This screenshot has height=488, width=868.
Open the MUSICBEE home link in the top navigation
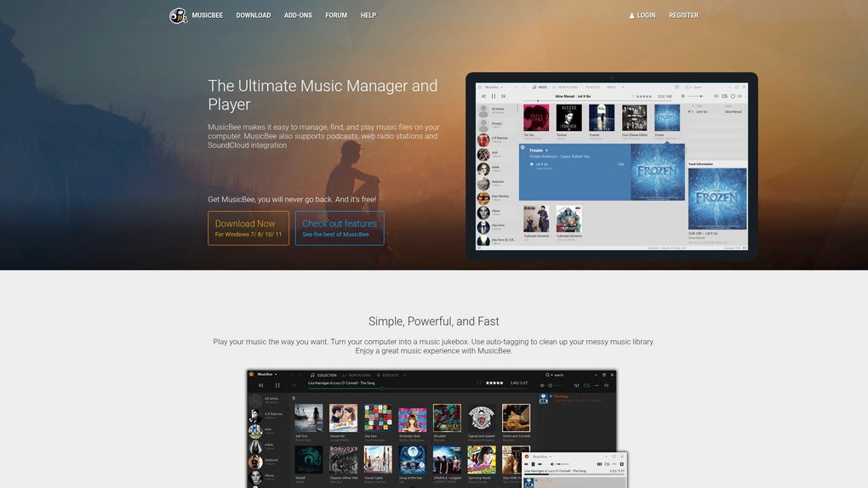pos(208,15)
